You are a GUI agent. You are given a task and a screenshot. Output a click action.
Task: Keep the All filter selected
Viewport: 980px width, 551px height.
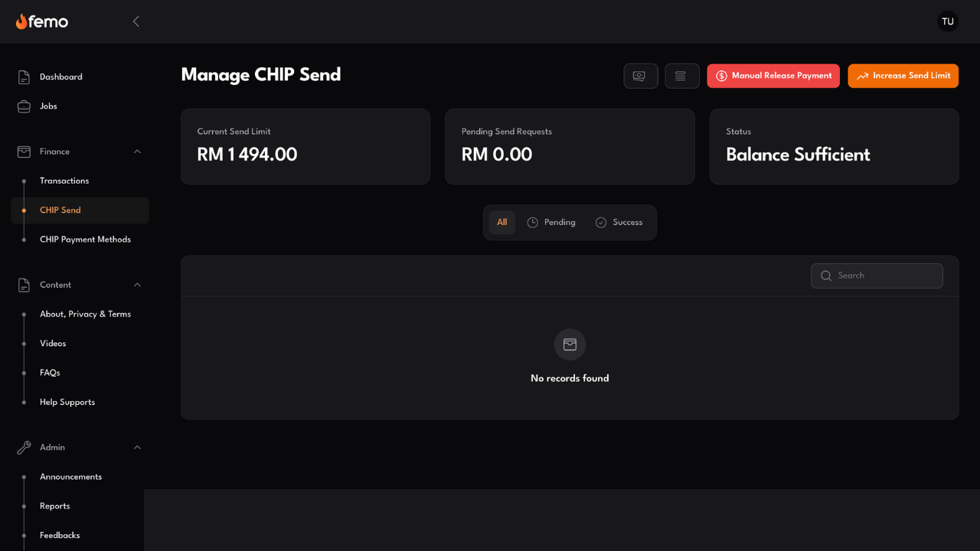[502, 222]
